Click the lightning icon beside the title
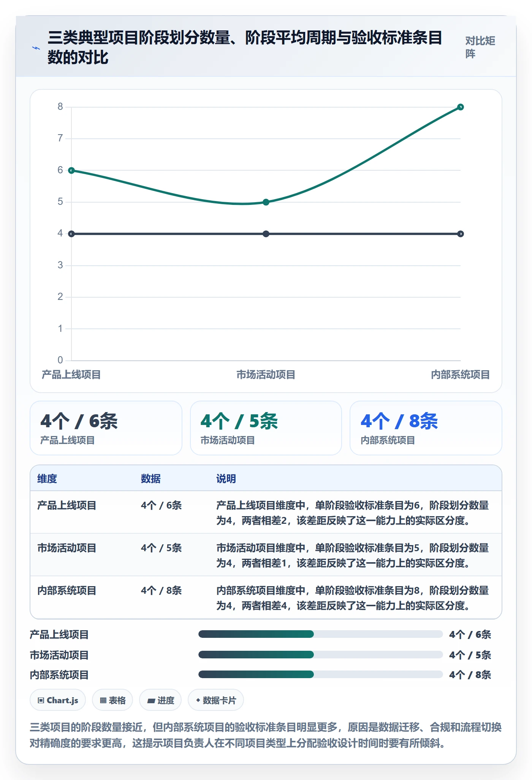Viewport: 532px width, 780px height. click(x=36, y=48)
